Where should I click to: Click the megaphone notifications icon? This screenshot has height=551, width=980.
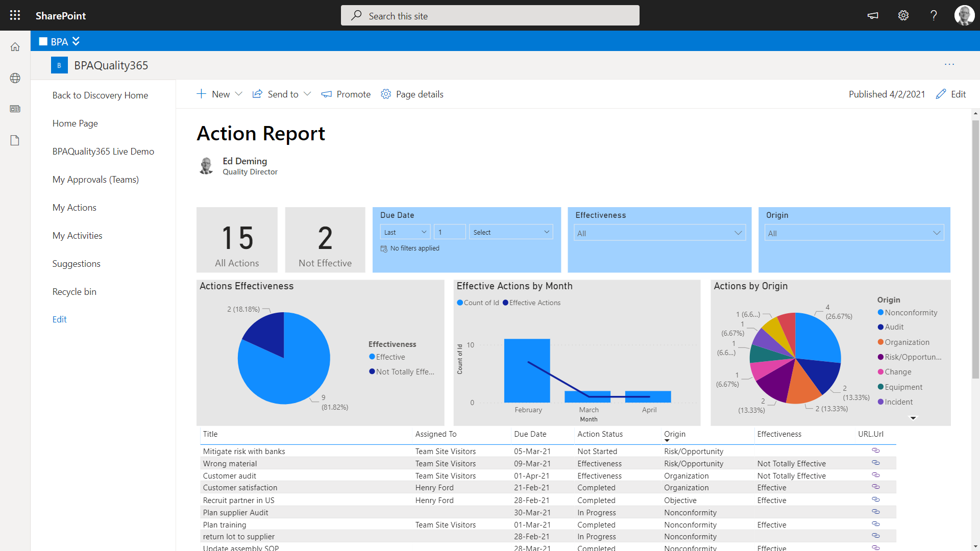tap(873, 15)
